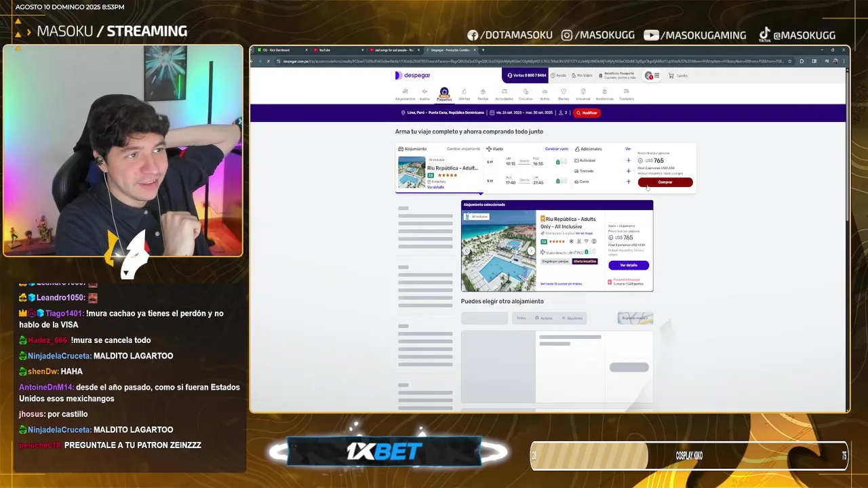Open the Traslados category icon
Image resolution: width=868 pixels, height=488 pixels.
click(626, 94)
